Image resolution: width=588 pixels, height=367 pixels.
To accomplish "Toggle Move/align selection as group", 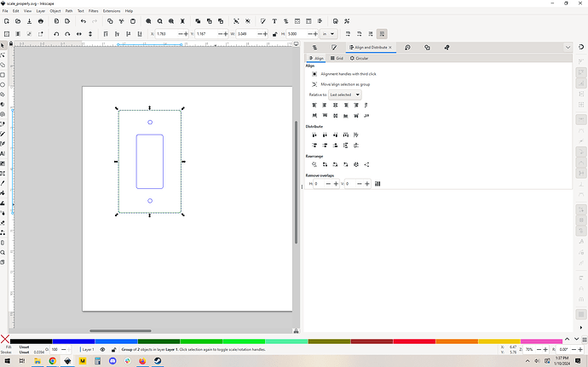I will [x=314, y=84].
